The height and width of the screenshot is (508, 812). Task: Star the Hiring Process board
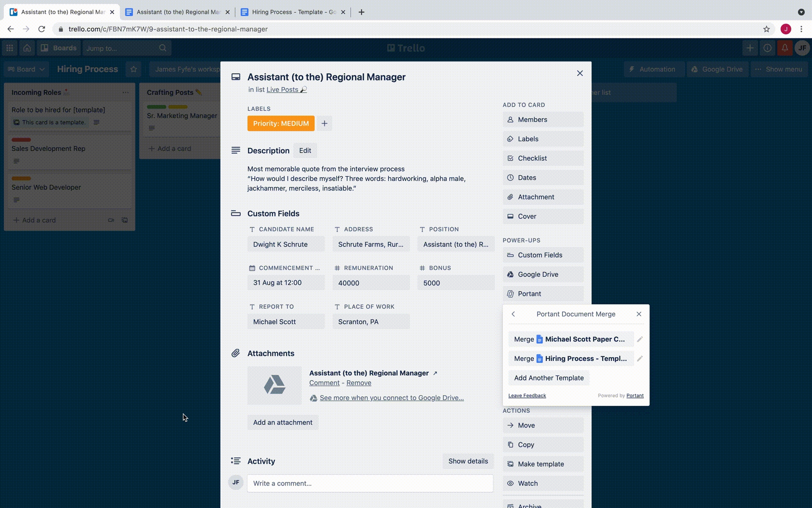[x=134, y=69]
